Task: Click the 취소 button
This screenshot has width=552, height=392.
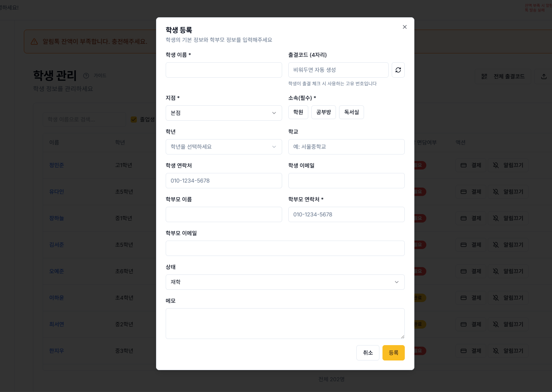Action: coord(367,353)
